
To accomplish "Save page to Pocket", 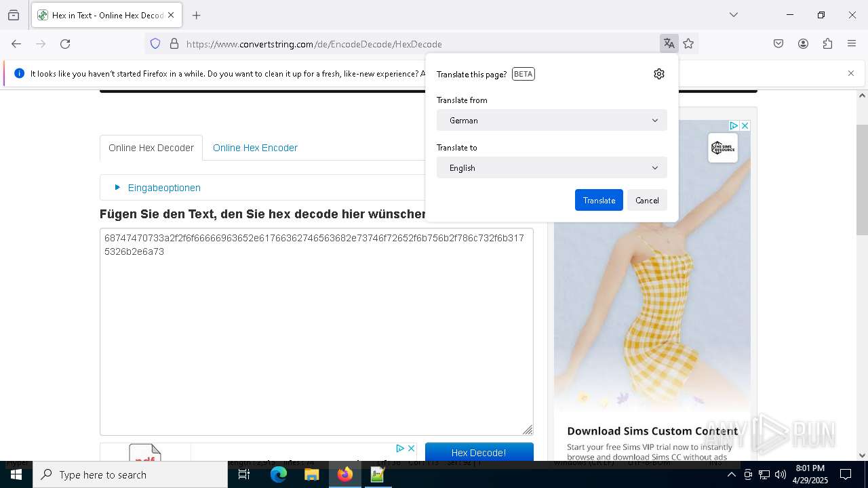I will [778, 44].
